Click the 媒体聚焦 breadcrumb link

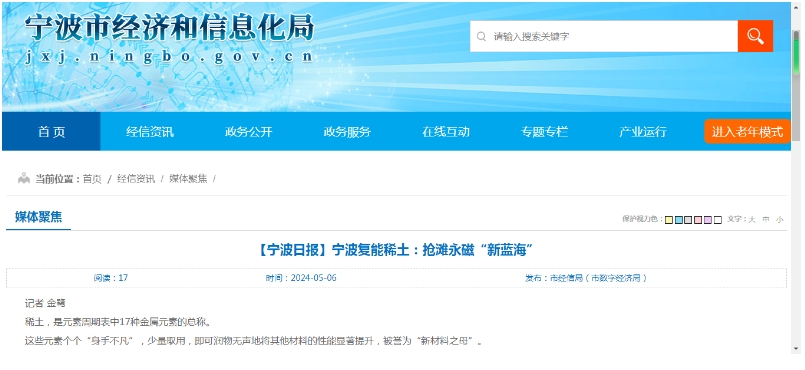click(x=188, y=179)
